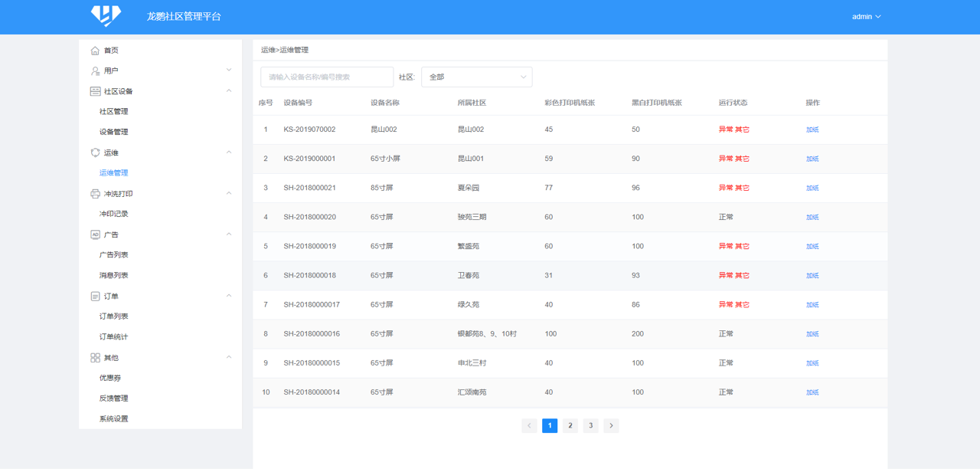
Task: Click the user icon beside 用户
Action: (x=95, y=71)
